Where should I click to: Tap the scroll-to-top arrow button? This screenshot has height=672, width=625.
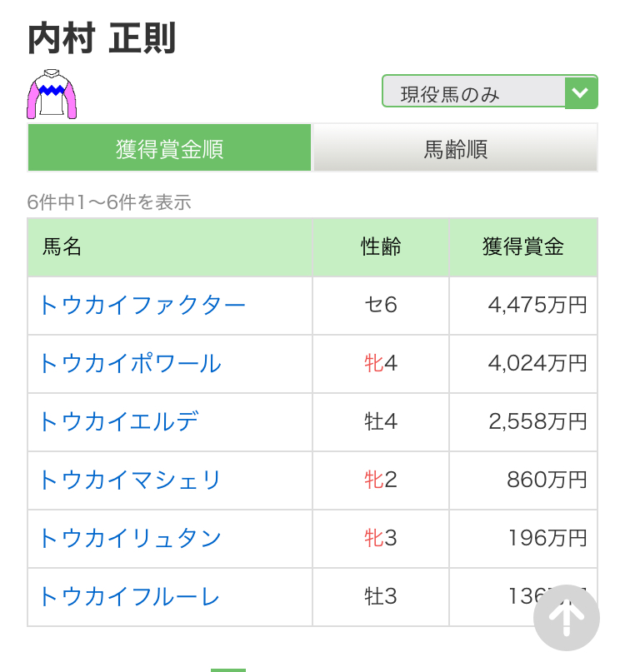coord(567,618)
